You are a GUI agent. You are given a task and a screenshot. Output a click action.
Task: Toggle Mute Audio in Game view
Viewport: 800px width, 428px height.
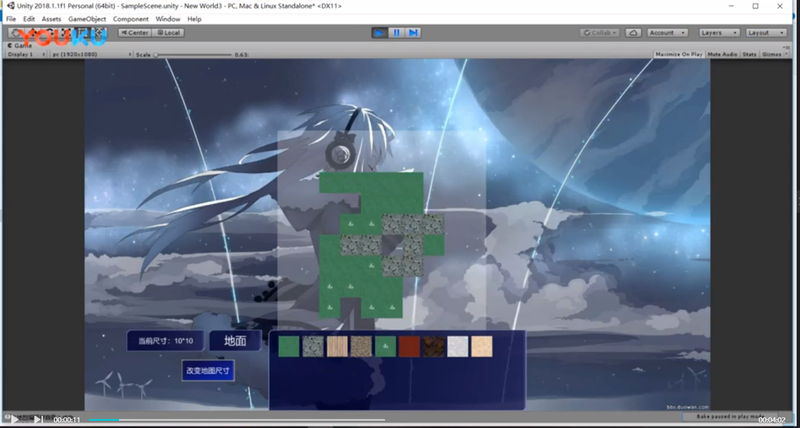click(x=722, y=54)
